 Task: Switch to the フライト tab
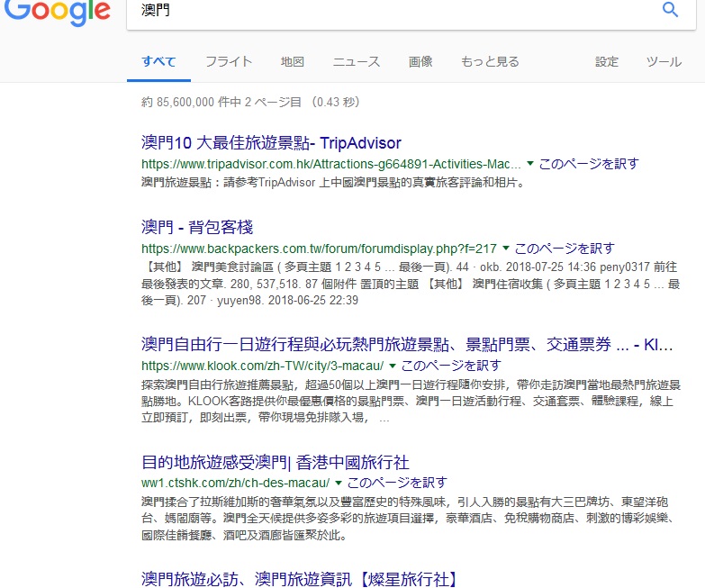pos(229,62)
